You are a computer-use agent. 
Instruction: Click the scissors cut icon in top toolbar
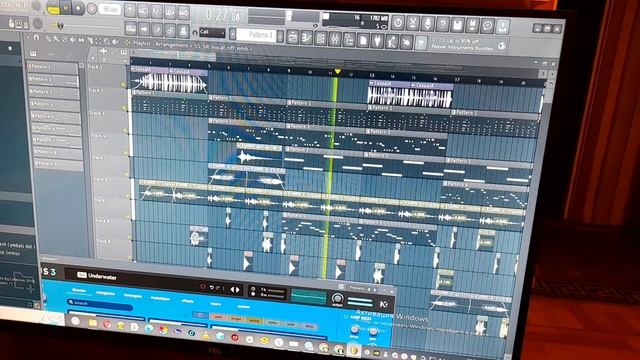pos(413,23)
